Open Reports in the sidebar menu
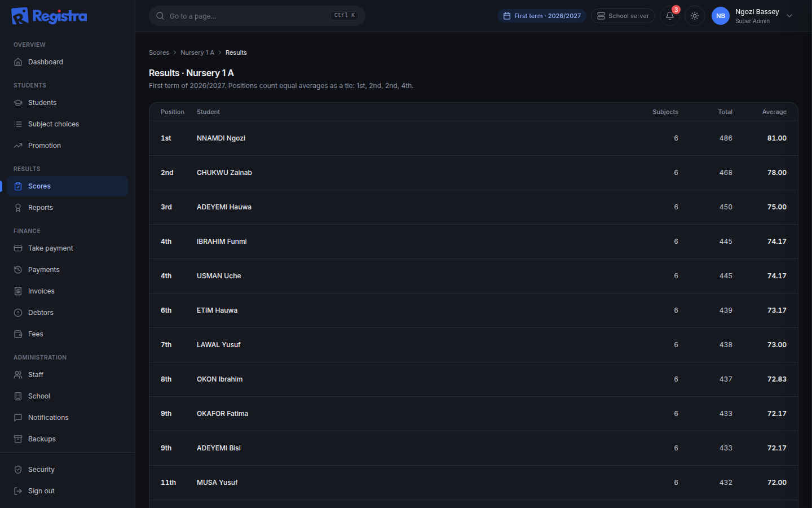Image resolution: width=812 pixels, height=508 pixels. (68, 208)
